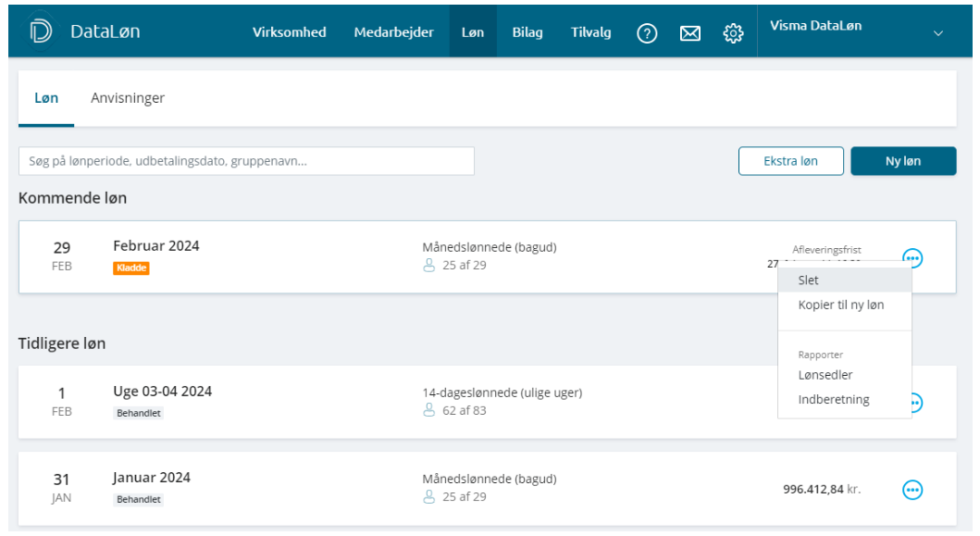Open the settings gear icon
The width and height of the screenshot is (980, 536).
click(733, 33)
